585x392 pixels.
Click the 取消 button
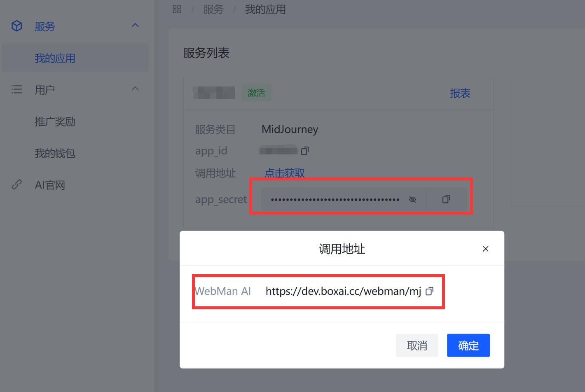417,345
